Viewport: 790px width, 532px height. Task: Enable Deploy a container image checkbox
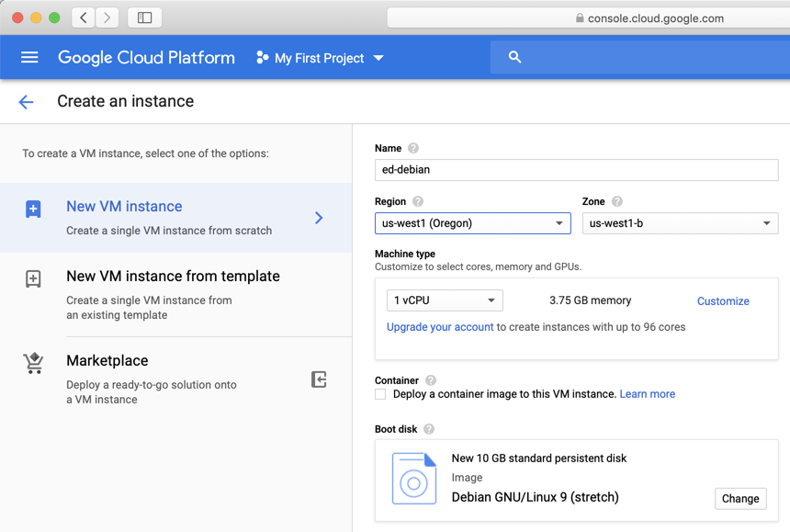380,394
